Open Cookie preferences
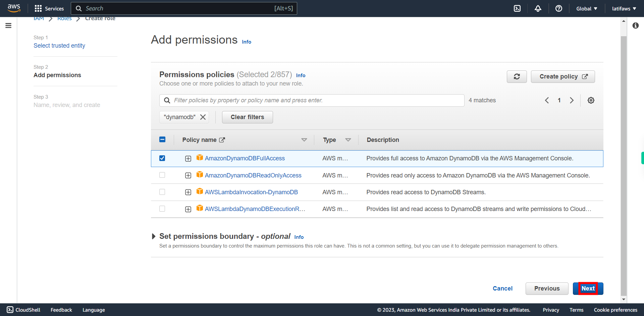 click(x=615, y=310)
